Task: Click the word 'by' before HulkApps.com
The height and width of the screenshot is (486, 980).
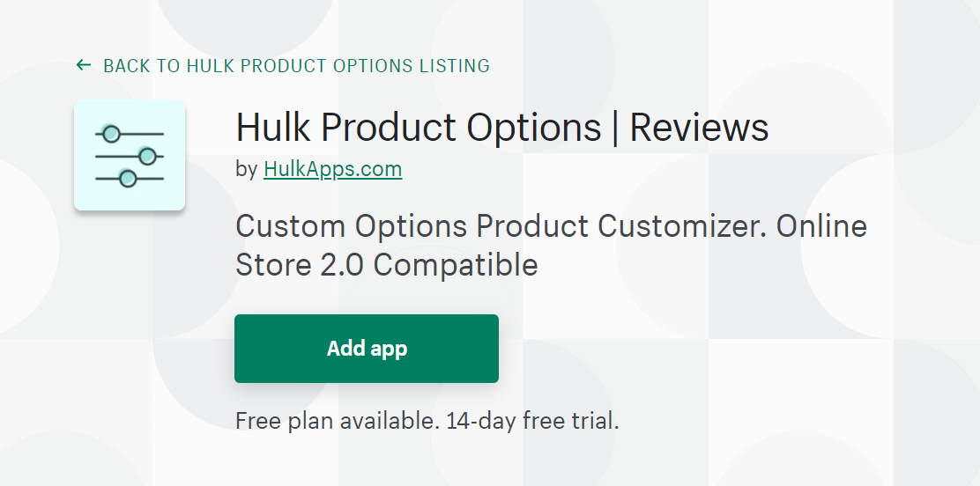Action: point(246,169)
